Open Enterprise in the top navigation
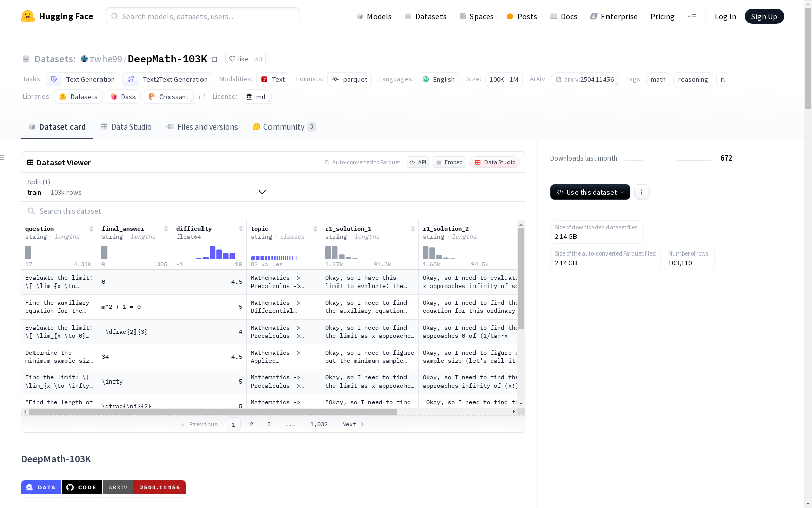This screenshot has height=508, width=812. coord(614,16)
